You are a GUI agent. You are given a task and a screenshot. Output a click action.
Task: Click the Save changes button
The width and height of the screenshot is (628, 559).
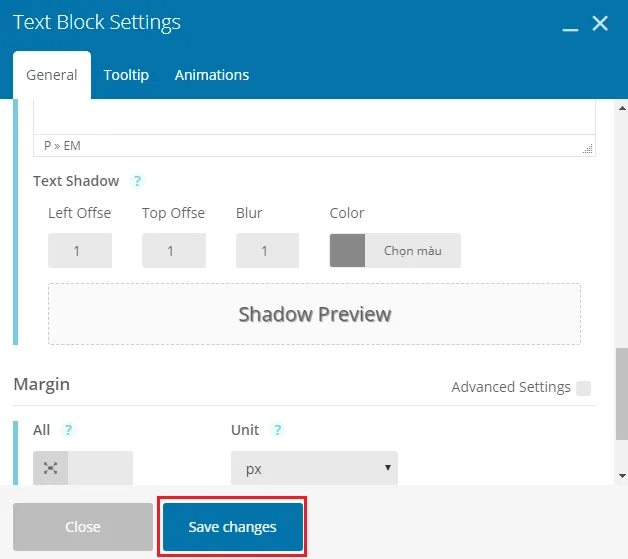(x=233, y=527)
